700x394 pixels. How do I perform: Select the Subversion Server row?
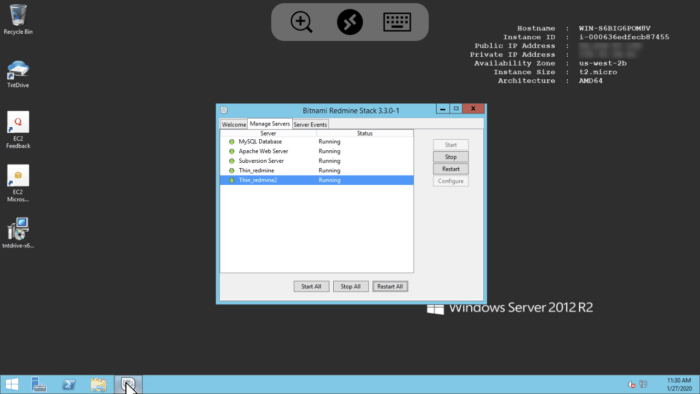317,161
